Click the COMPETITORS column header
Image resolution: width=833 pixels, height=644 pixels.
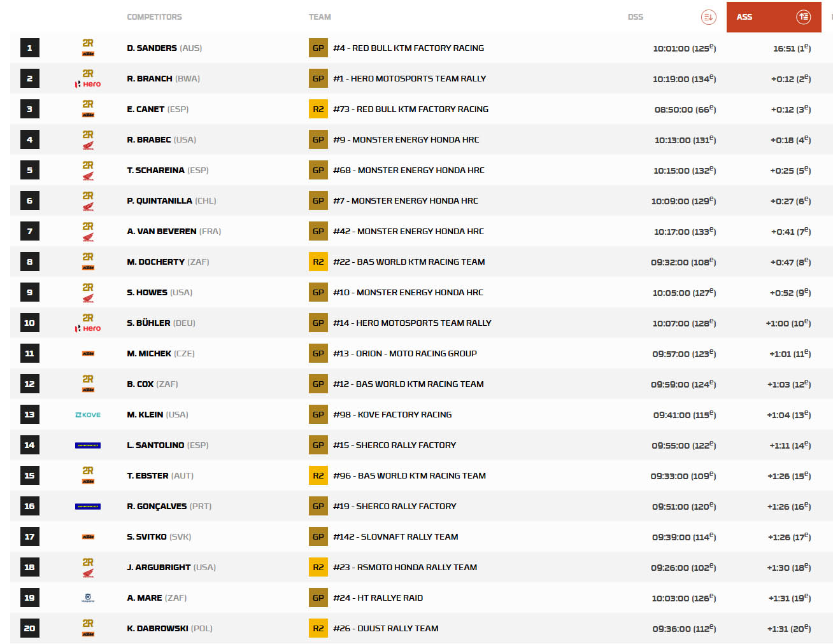[155, 17]
